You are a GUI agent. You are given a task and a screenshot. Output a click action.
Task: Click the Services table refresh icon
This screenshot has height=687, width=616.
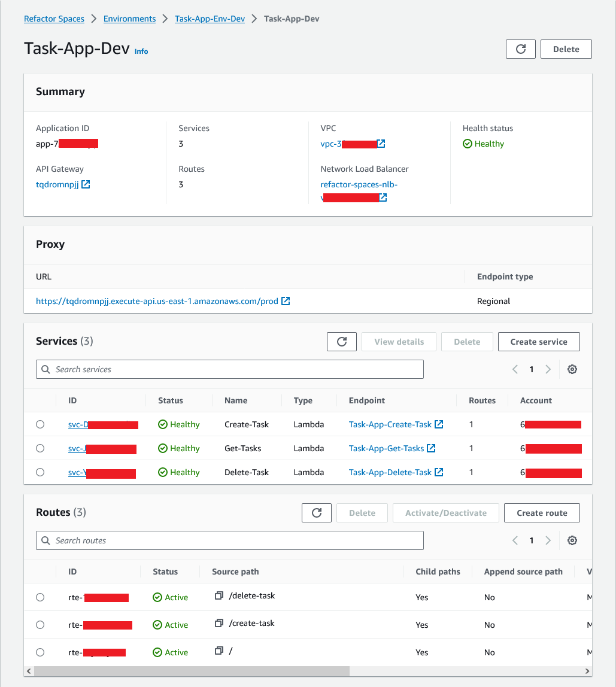point(342,342)
